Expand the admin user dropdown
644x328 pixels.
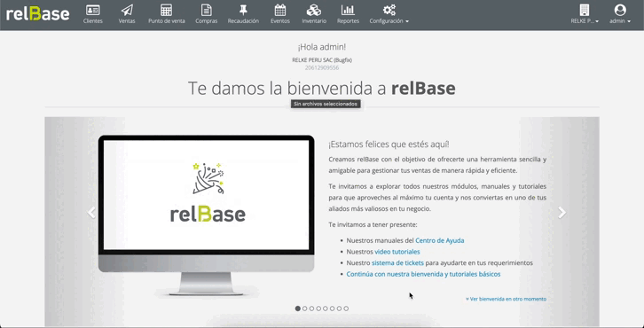(620, 21)
